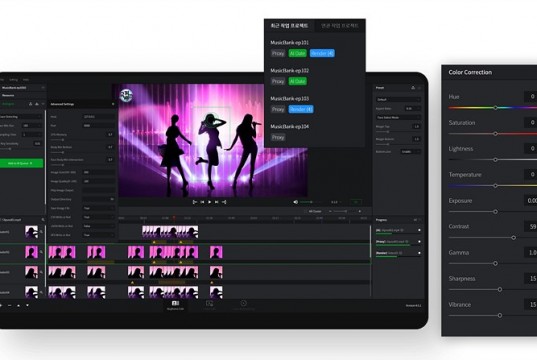
Task: Toggle the Advanced Settings green indicator
Action: coord(113,104)
